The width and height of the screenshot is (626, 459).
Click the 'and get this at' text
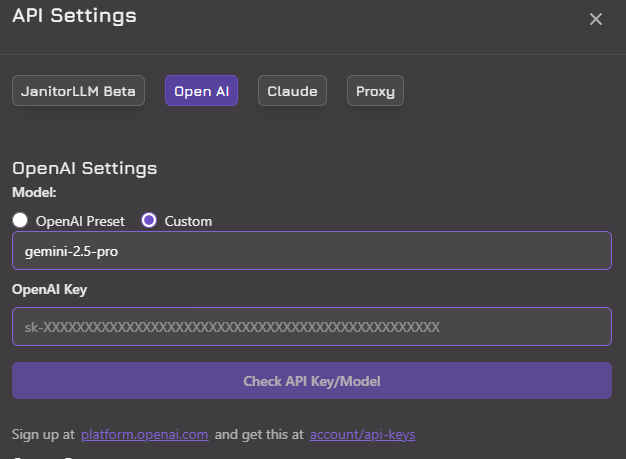point(260,435)
